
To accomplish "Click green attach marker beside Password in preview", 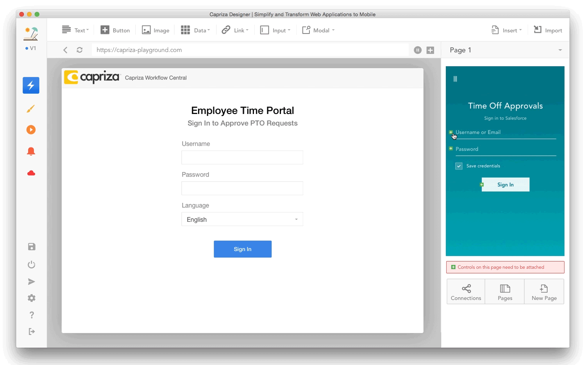I will pyautogui.click(x=451, y=149).
